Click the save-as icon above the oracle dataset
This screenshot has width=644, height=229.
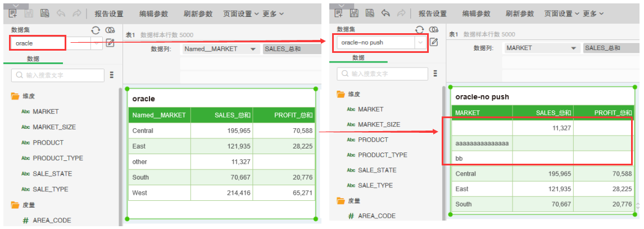point(44,13)
